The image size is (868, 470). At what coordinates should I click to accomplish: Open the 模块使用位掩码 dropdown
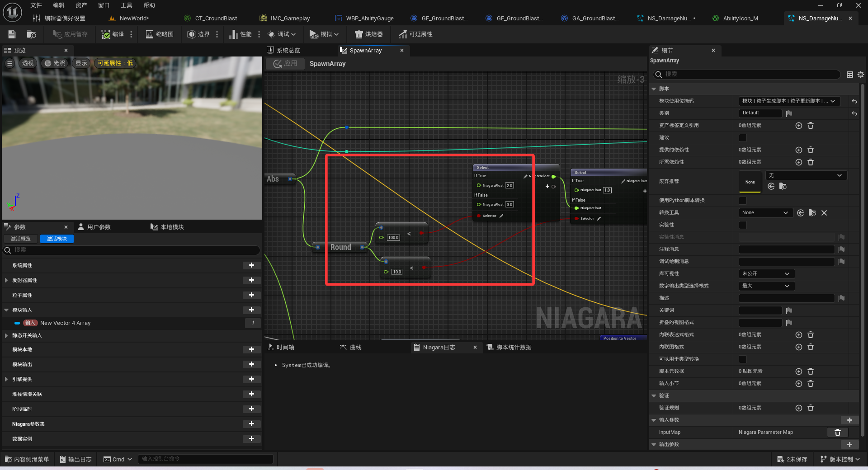click(789, 101)
